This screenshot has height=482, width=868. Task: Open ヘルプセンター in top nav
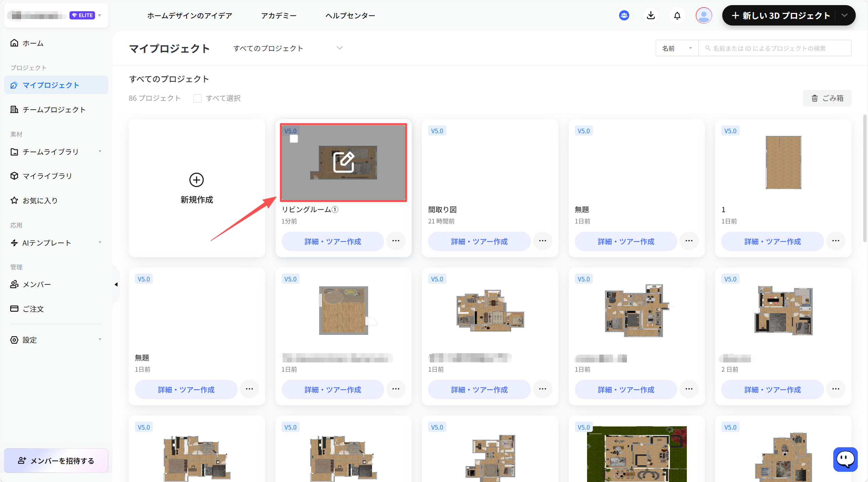(350, 16)
